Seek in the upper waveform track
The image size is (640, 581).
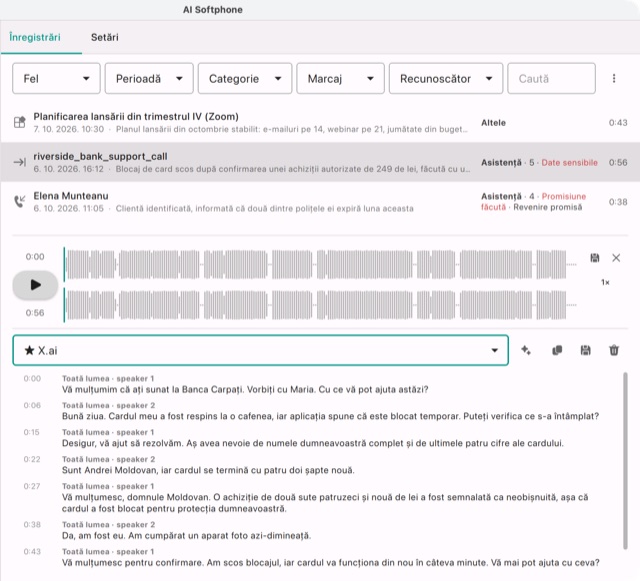pos(320,264)
